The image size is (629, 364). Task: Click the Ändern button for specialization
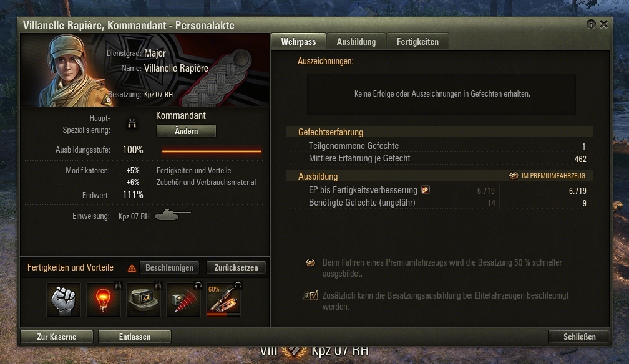(186, 131)
